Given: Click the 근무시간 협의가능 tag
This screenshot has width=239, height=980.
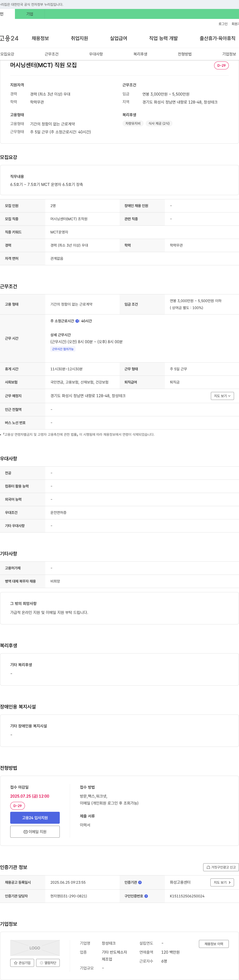Looking at the screenshot, I should 63,349.
